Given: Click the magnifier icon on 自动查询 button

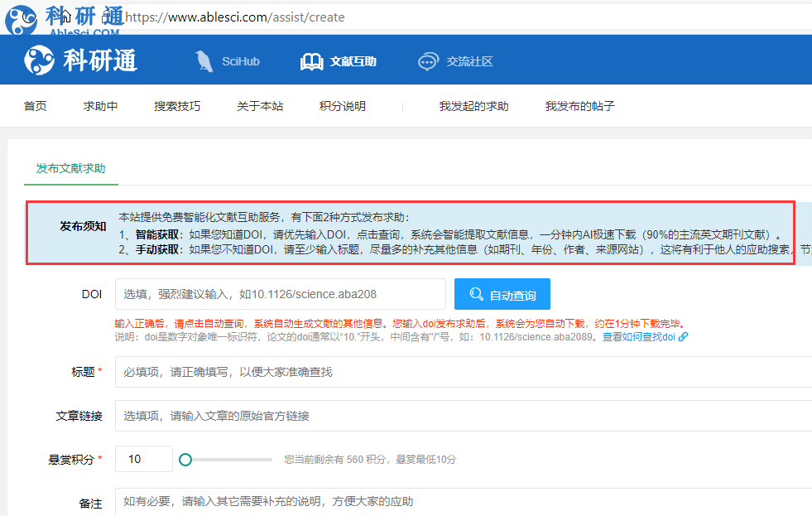Looking at the screenshot, I should tap(477, 294).
